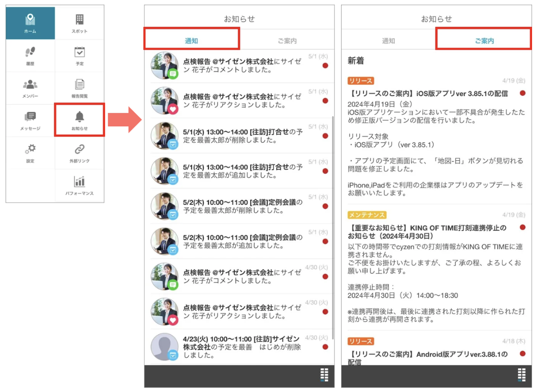
Task: Open the ホーム menu tile
Action: coord(30,23)
